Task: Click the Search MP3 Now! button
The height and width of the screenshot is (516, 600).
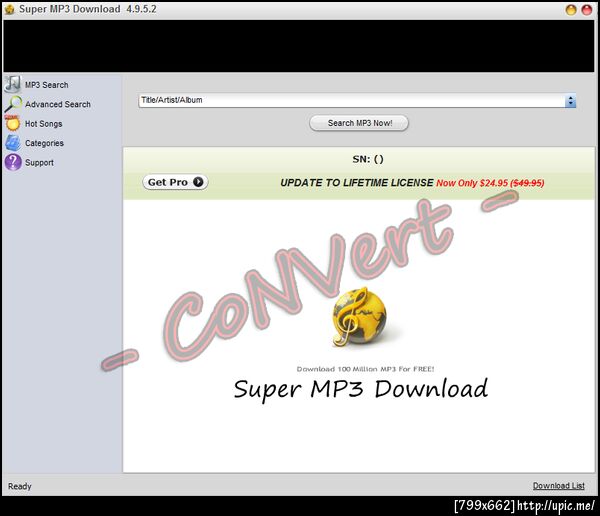Action: tap(359, 123)
